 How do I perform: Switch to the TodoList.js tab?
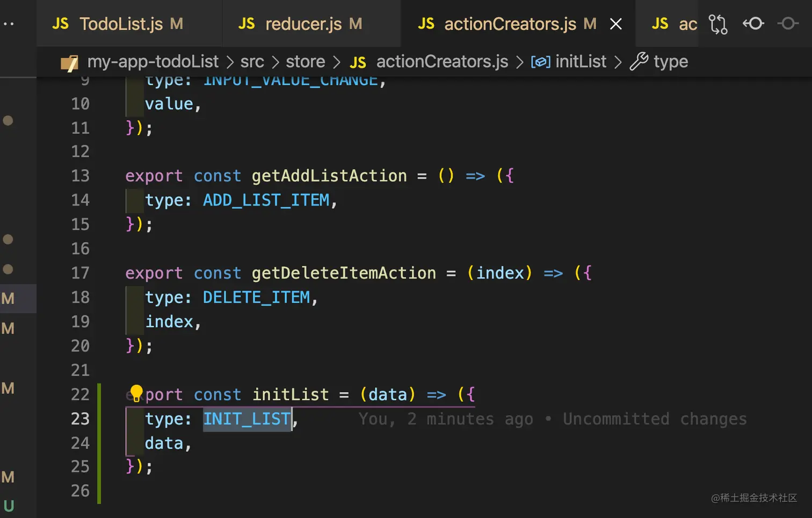tap(121, 24)
